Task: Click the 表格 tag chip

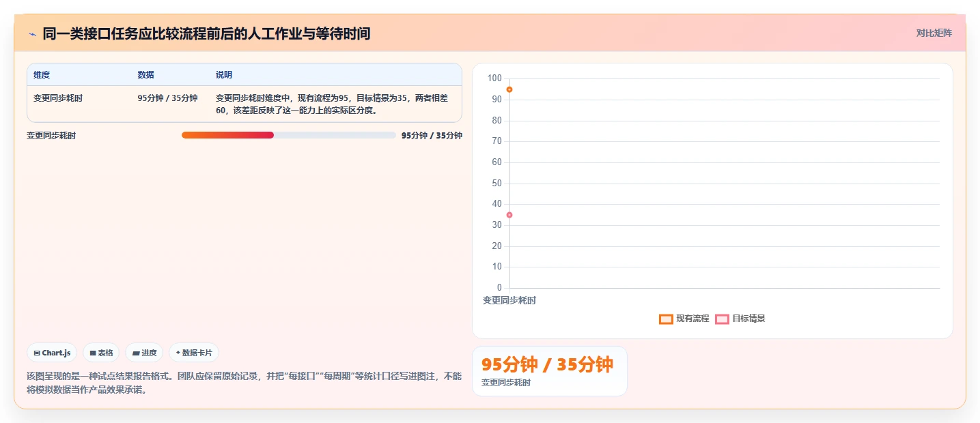Action: (101, 353)
